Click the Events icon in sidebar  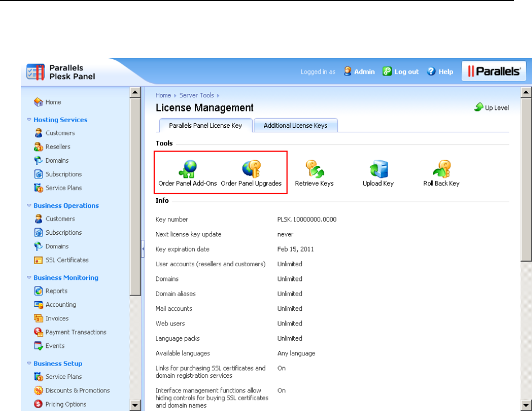(38, 346)
